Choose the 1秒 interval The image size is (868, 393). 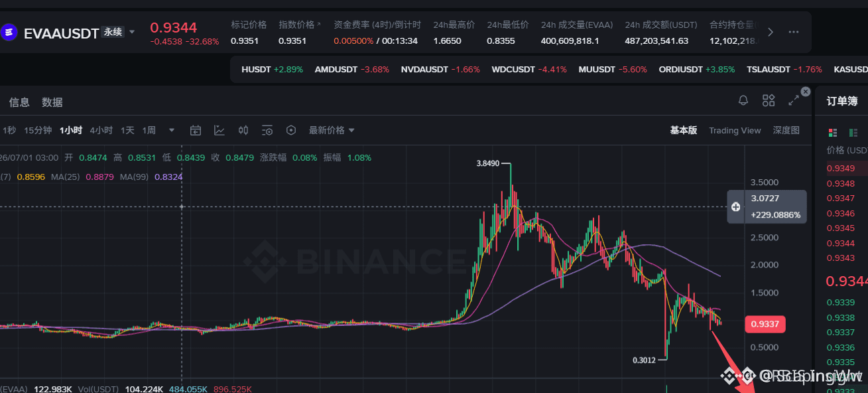coord(9,130)
